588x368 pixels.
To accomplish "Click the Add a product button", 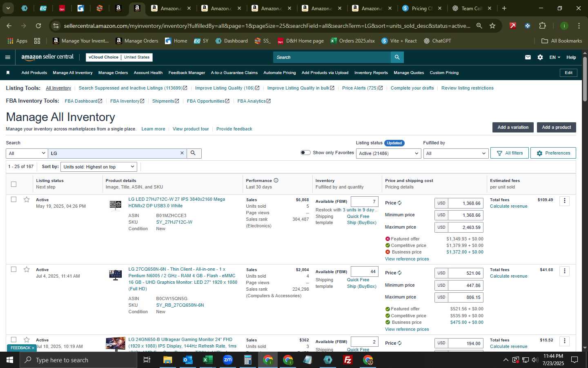I will 556,127.
